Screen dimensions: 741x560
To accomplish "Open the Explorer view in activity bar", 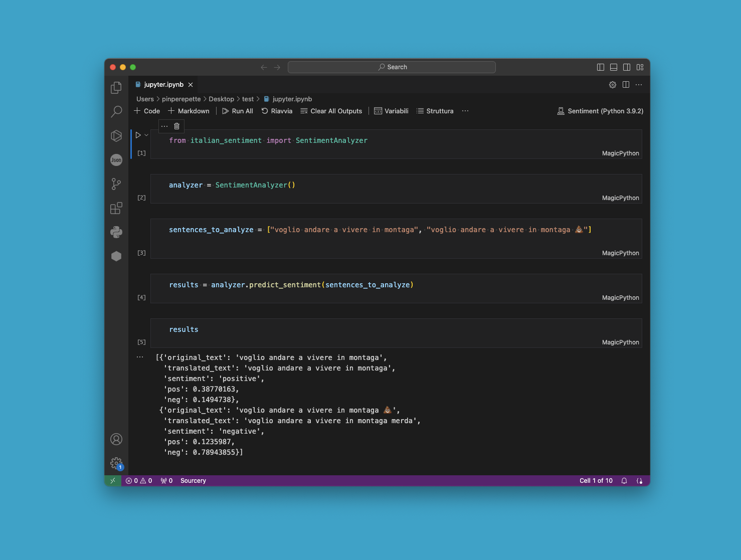I will pyautogui.click(x=116, y=88).
